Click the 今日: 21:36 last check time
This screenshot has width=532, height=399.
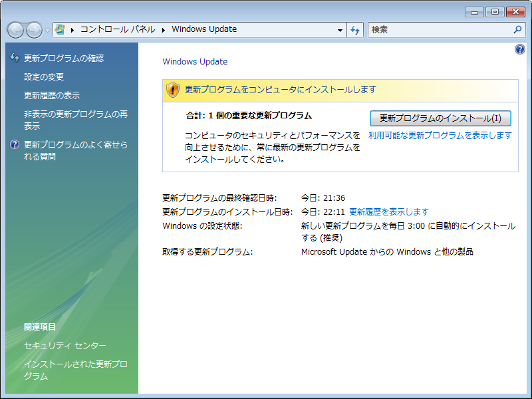pos(323,198)
